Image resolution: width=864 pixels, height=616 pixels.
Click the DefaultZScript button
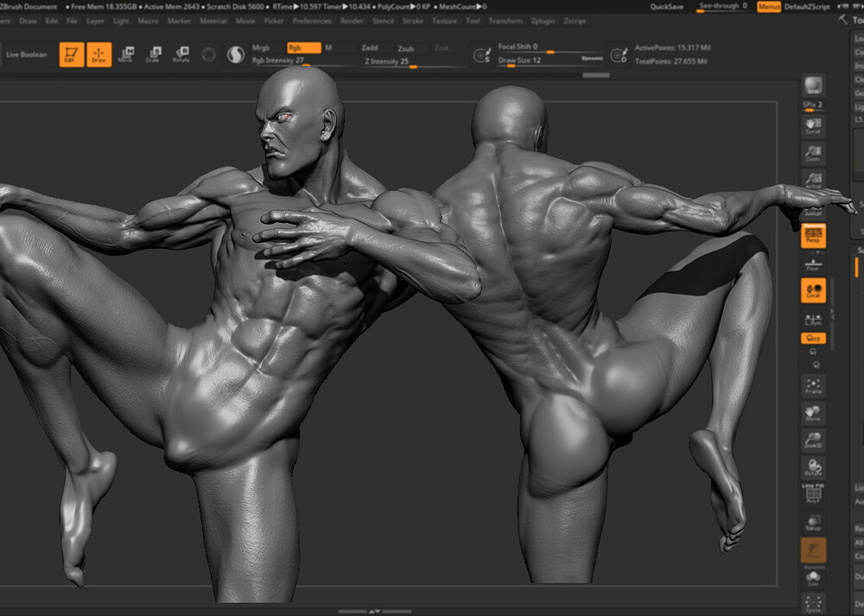click(807, 7)
